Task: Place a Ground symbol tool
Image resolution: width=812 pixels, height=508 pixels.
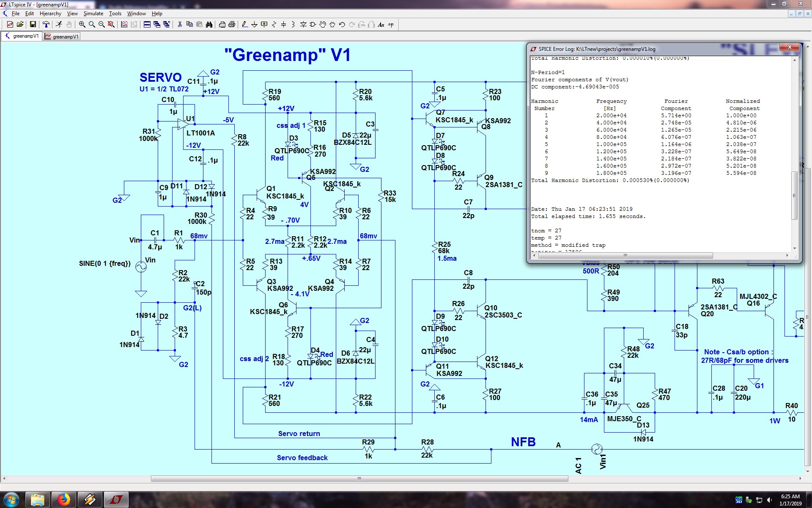Action: click(x=255, y=25)
